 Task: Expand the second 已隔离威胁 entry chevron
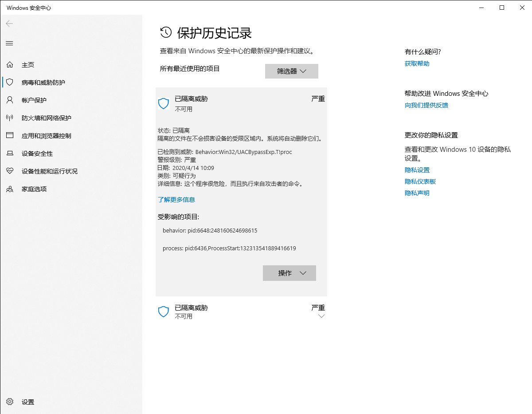[x=322, y=316]
